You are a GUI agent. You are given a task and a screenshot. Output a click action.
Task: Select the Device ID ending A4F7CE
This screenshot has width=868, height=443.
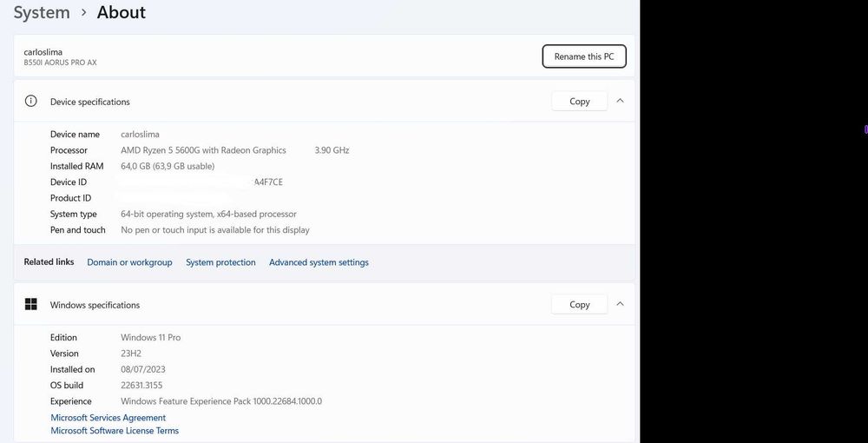point(268,182)
